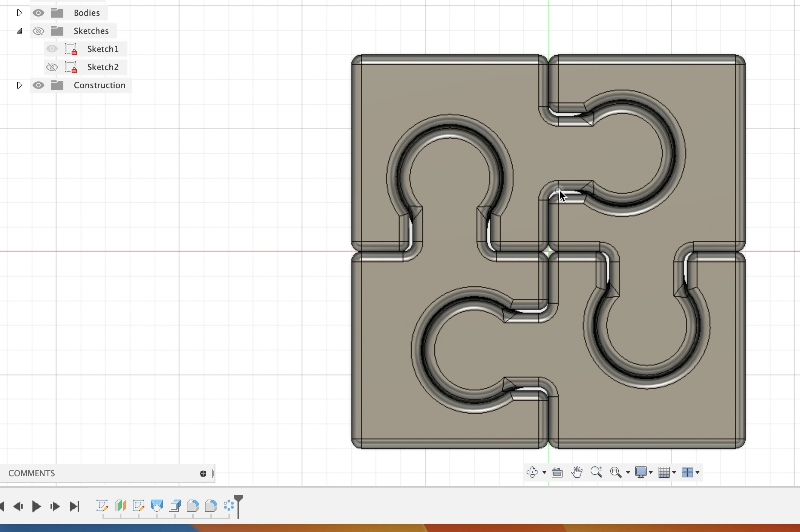Image resolution: width=800 pixels, height=532 pixels.
Task: Select Sketch1 in the browser tree
Action: 103,49
